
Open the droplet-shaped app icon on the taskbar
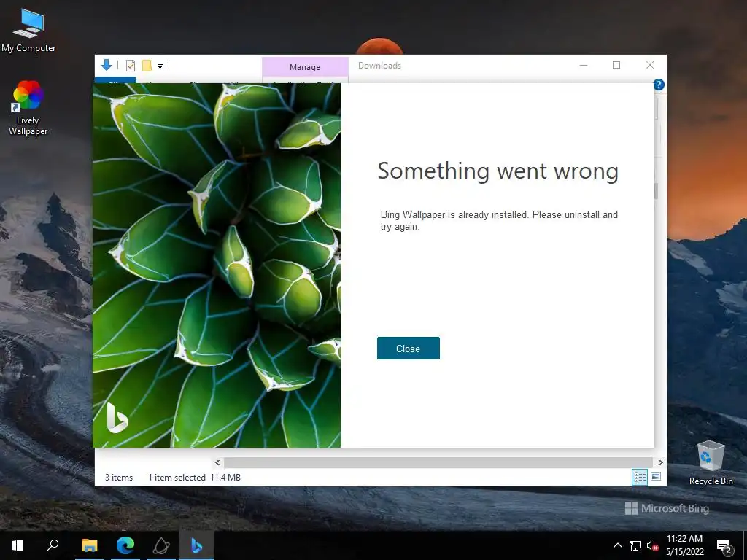pos(161,545)
